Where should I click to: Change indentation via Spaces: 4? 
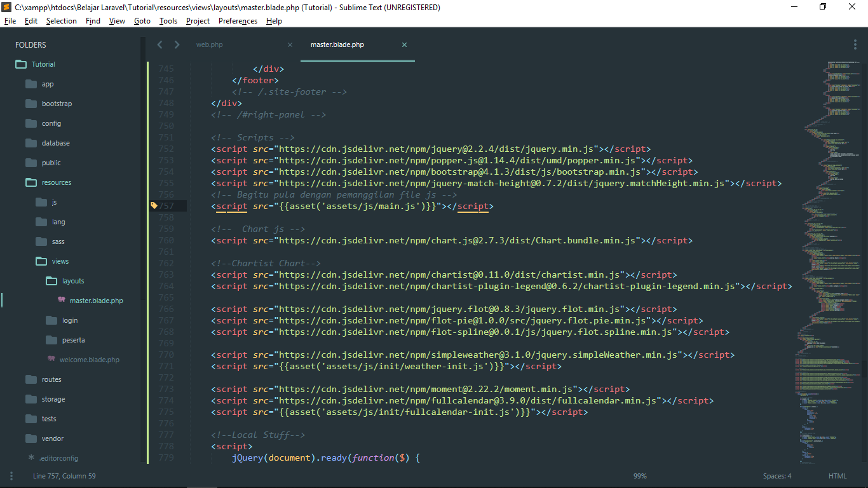point(777,476)
